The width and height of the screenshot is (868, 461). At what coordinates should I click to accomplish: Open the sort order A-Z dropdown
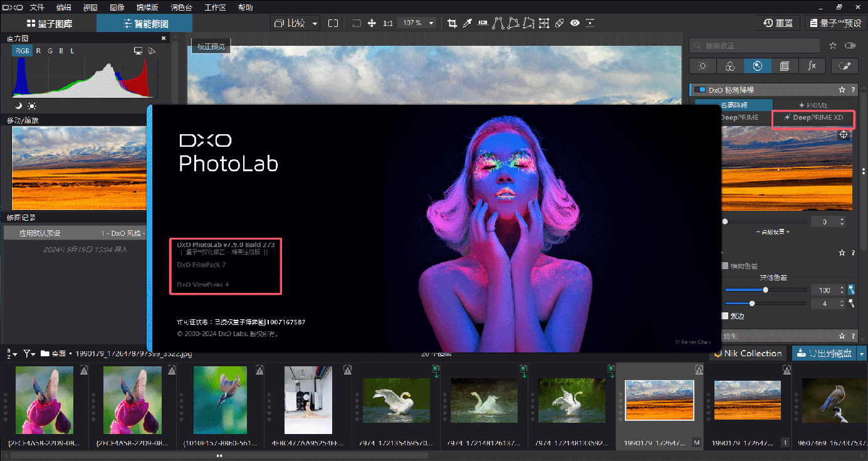click(x=11, y=354)
